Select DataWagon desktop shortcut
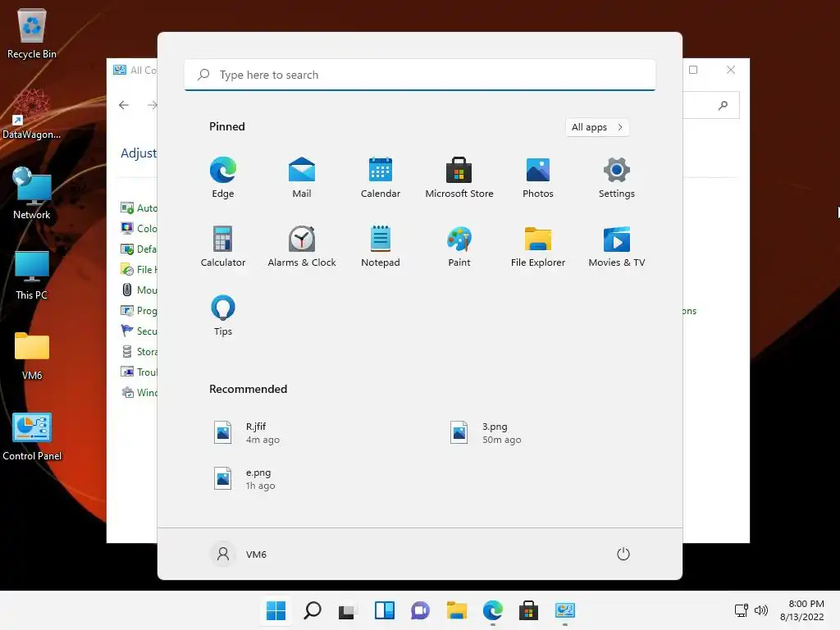The height and width of the screenshot is (630, 840). (32, 113)
